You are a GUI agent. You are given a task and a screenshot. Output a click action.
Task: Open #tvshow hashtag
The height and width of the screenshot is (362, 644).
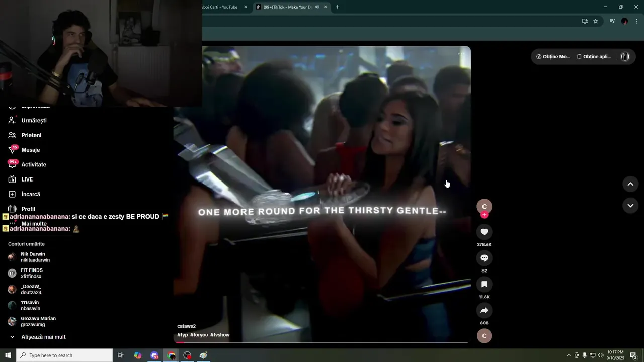click(x=220, y=335)
